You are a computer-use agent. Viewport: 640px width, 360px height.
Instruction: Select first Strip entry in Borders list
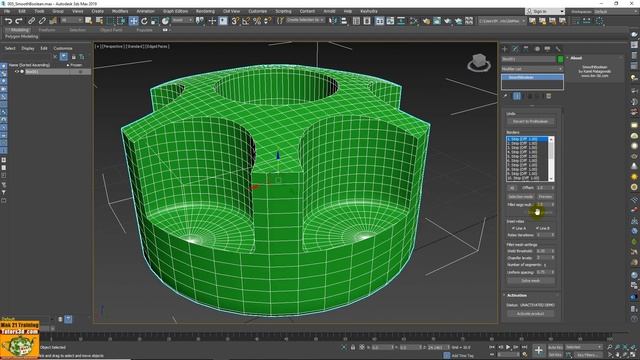point(527,139)
